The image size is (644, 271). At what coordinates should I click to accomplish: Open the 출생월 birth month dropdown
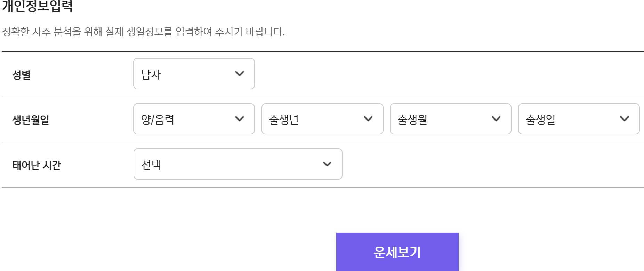point(450,119)
